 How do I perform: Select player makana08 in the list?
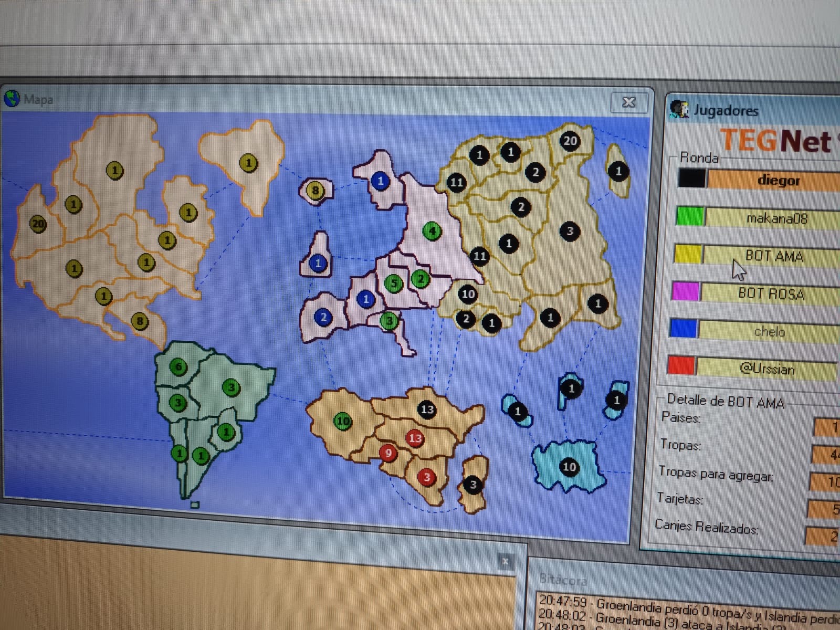(x=776, y=218)
